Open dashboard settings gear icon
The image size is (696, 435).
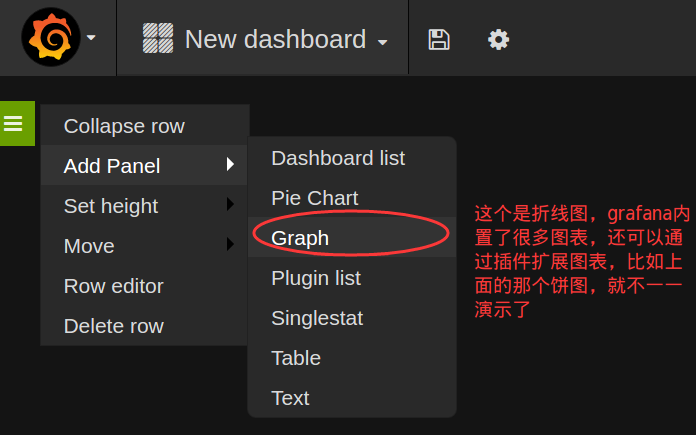498,39
